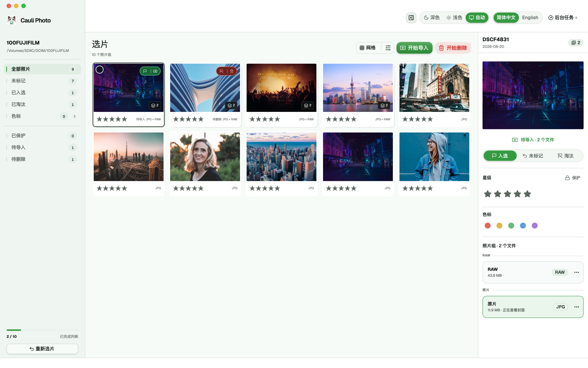Screen dimensions: 588x368
Task: Click the image count badge beside DSCF4831
Action: click(x=576, y=43)
